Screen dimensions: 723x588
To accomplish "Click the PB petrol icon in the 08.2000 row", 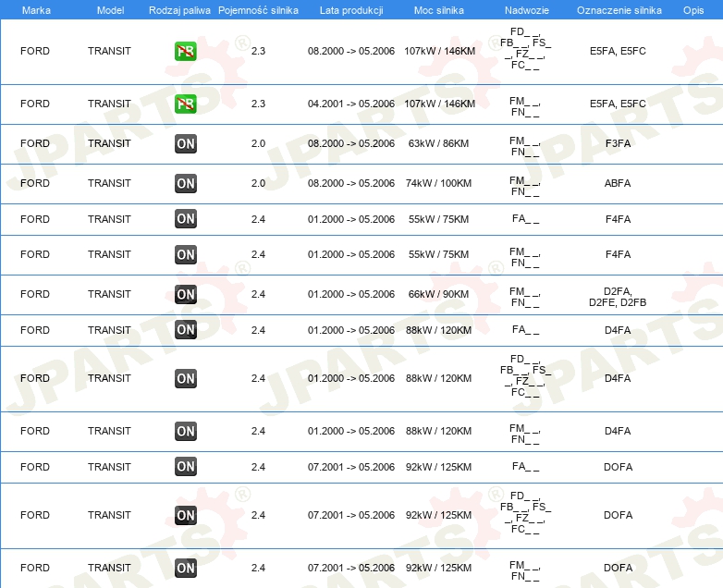I will tap(185, 51).
